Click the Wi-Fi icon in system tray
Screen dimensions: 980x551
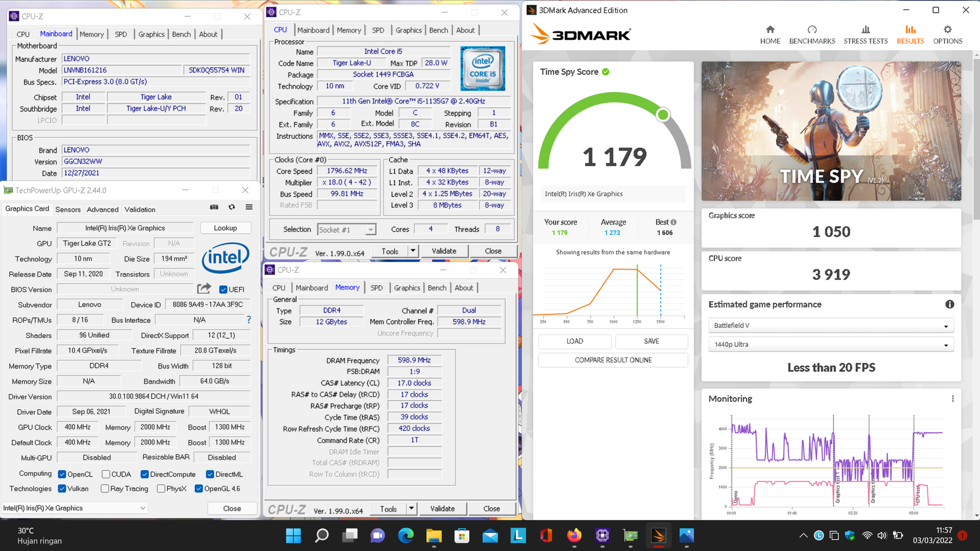click(x=867, y=536)
